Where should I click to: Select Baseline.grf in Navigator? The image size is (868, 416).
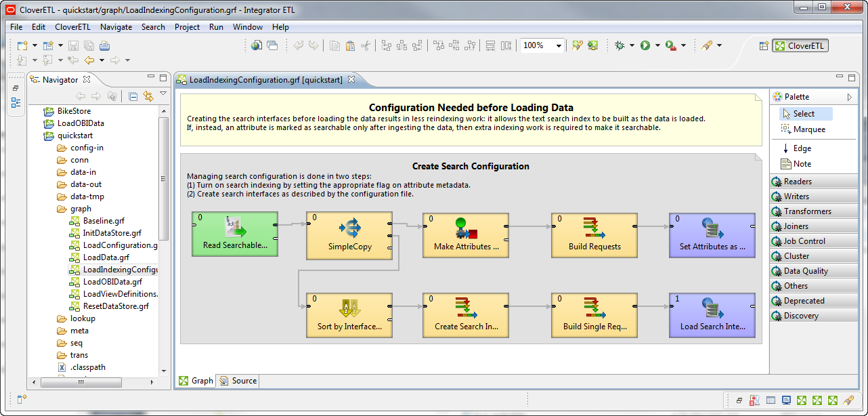(97, 221)
